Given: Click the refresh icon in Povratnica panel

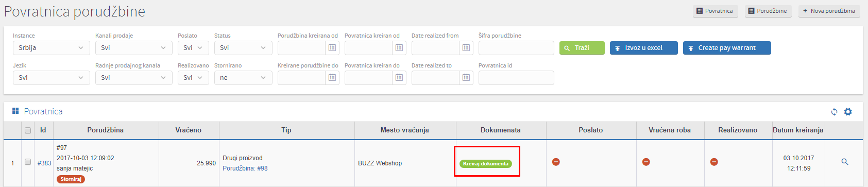Looking at the screenshot, I should 834,112.
